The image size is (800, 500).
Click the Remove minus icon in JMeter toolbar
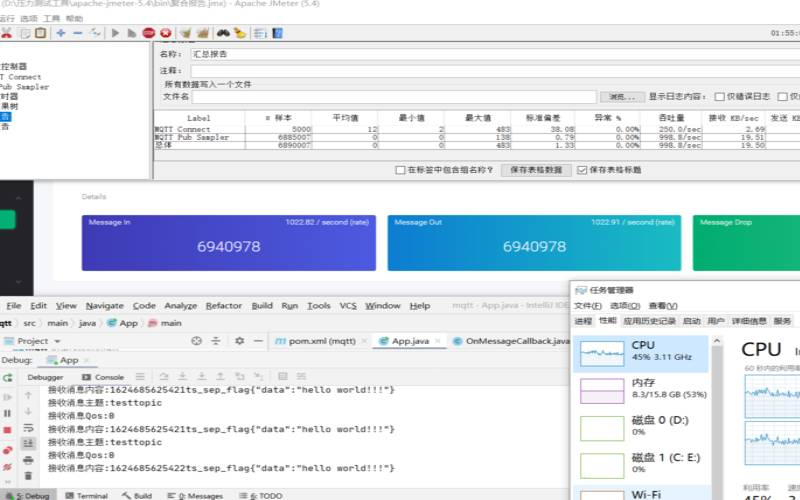pyautogui.click(x=77, y=33)
